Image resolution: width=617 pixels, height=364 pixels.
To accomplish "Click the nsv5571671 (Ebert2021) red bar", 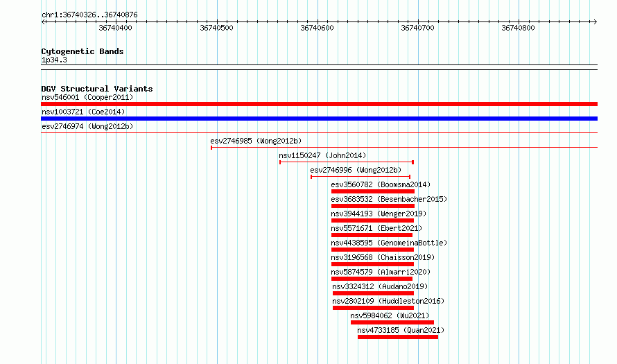I will [x=372, y=235].
